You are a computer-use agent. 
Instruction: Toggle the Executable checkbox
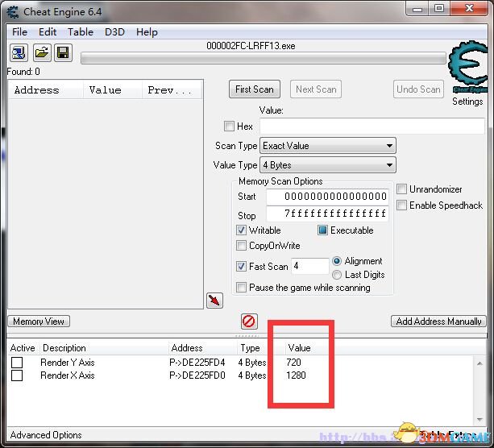point(322,230)
